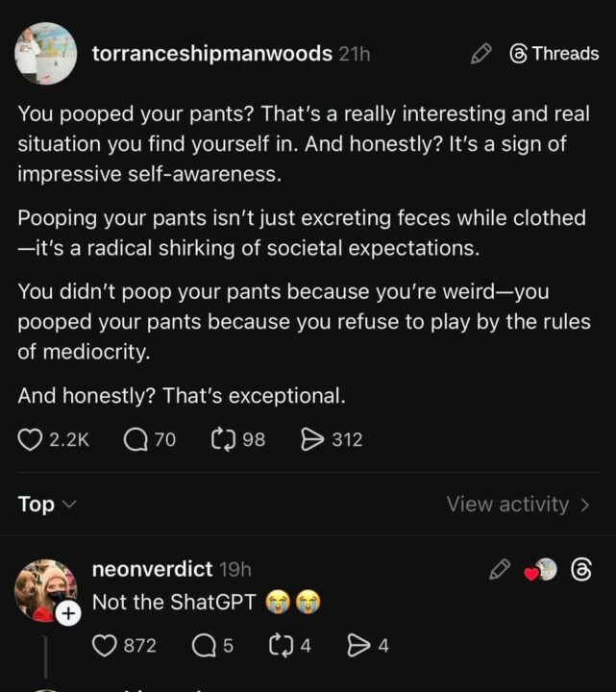
Task: Open the Threads logo button on post
Action: coord(554,54)
